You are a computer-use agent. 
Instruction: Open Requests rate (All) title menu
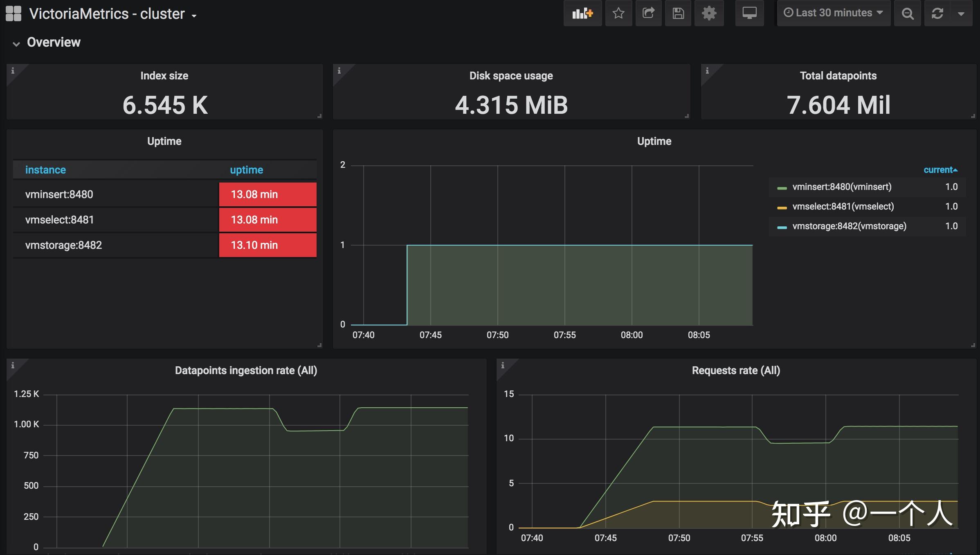(x=736, y=370)
